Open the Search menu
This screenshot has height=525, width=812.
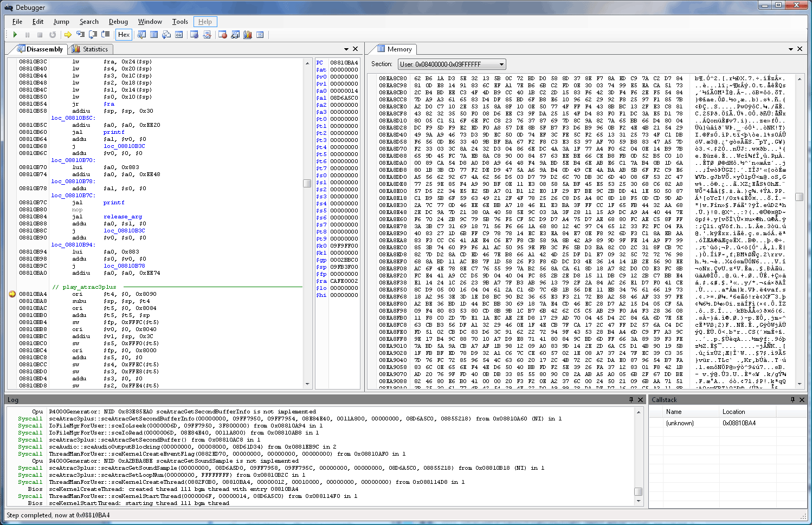[89, 22]
